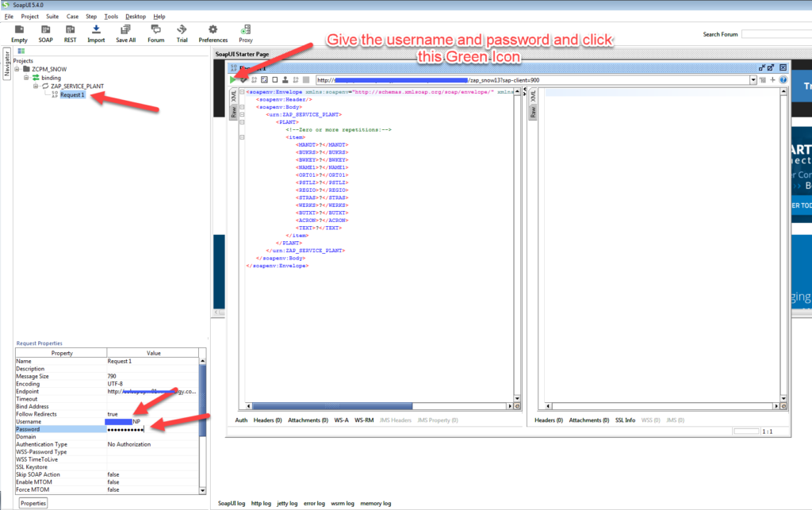Click the SoapUI logo in title bar
Screen dimensions: 812x510
click(6, 5)
